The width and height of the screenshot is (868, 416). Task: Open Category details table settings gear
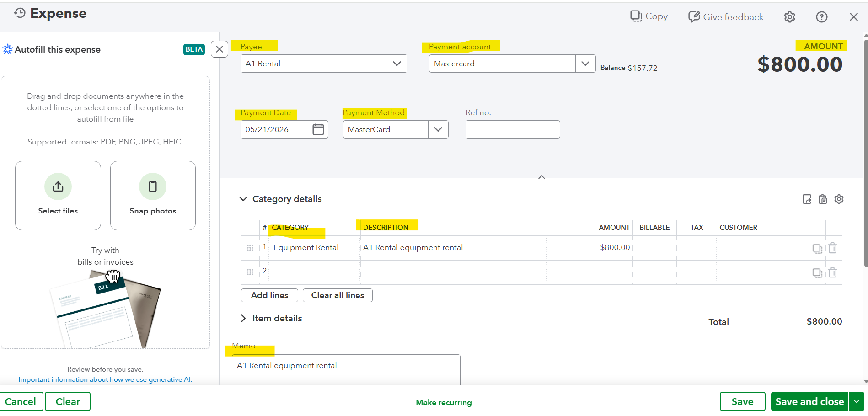click(839, 199)
